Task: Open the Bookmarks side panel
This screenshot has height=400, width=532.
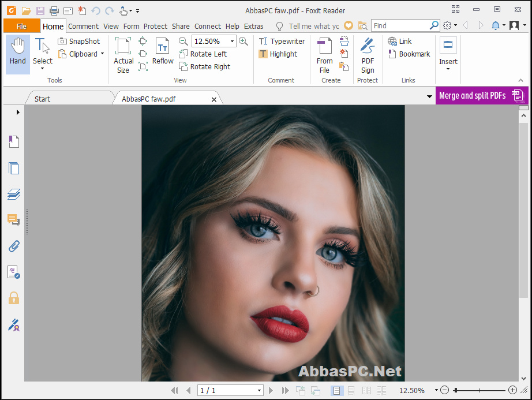Action: 14,141
